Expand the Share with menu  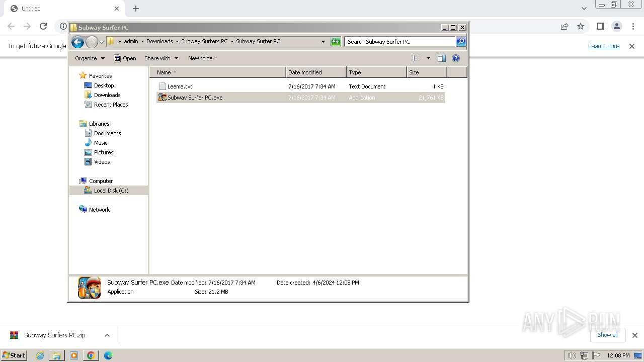pyautogui.click(x=161, y=58)
